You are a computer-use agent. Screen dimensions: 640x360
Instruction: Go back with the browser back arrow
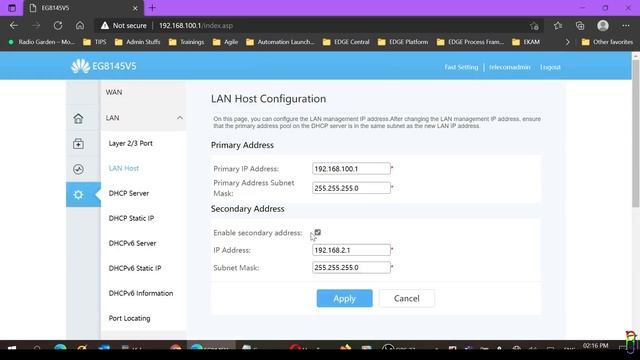tap(14, 25)
